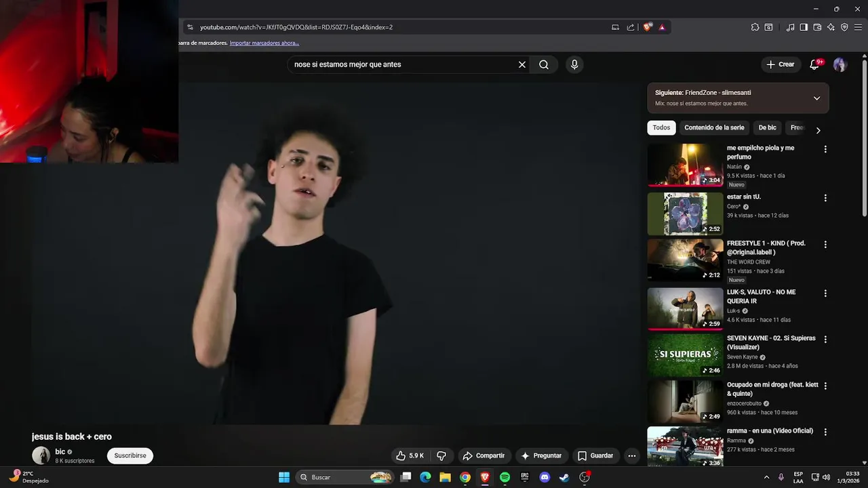
Task: Toggle the browser sidebar panel icon
Action: 804,27
